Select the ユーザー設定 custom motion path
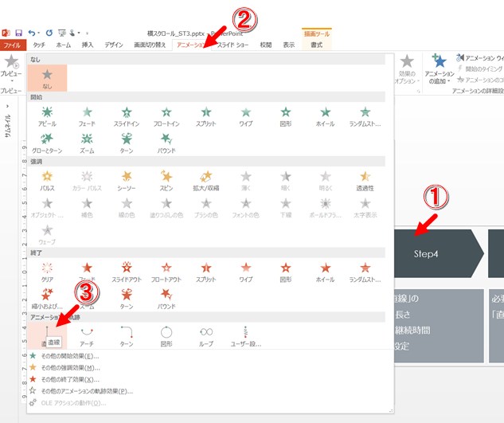This screenshot has width=504, height=423. 246,336
